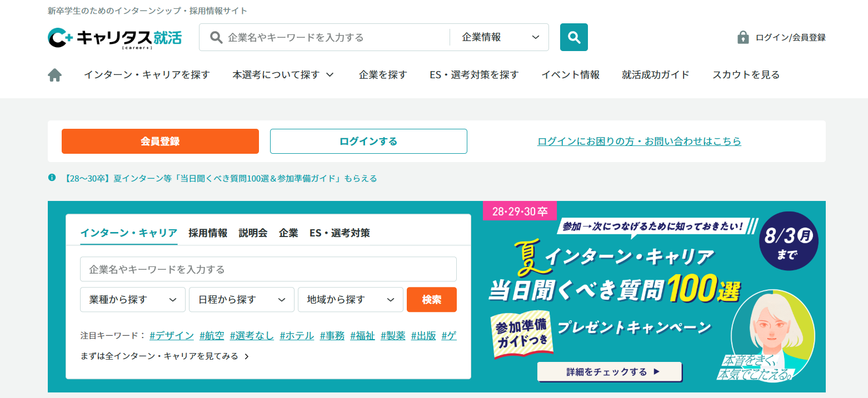Expand the 本選考について探す menu
868x398 pixels.
point(283,74)
